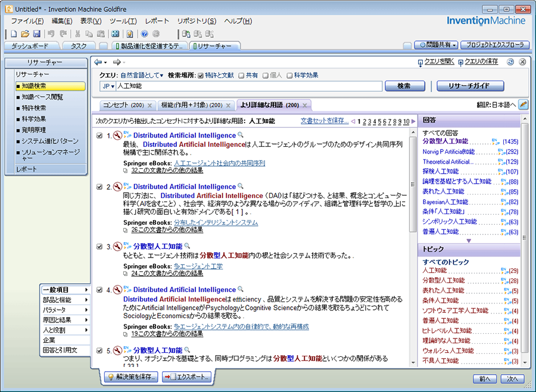Click the pencil translation icon
This screenshot has width=536, height=392.
tap(523, 105)
